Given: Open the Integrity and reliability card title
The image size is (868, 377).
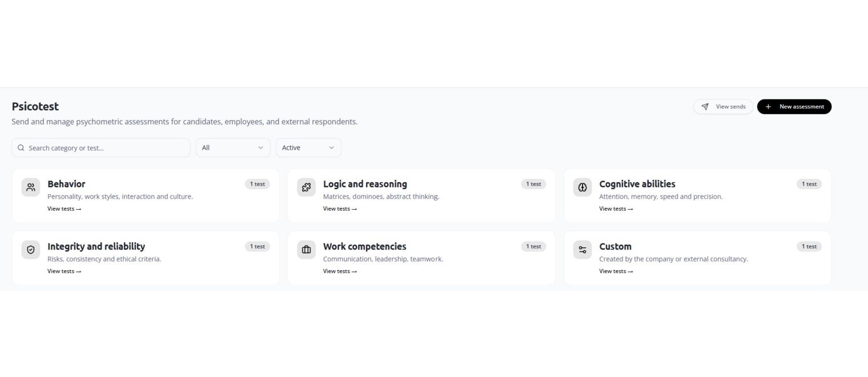Looking at the screenshot, I should (x=96, y=246).
